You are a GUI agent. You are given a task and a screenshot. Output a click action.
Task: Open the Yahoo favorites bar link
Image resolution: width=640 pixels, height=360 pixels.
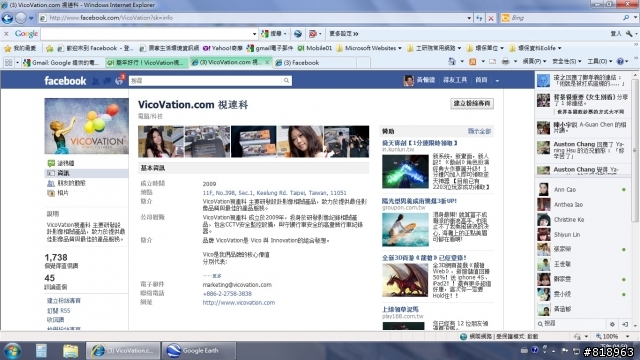coord(223,48)
